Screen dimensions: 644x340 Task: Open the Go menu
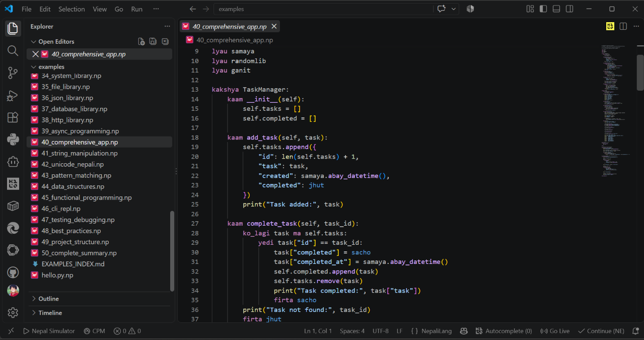[x=119, y=9]
